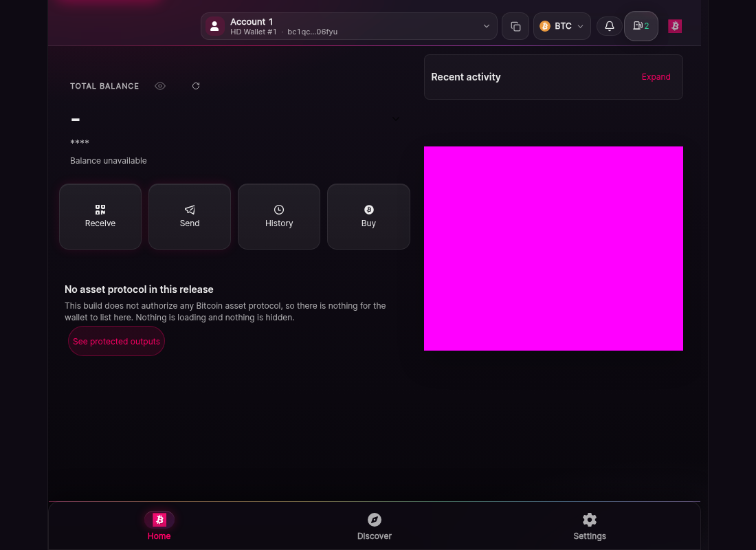The image size is (756, 550).
Task: Click the Recent activity heading
Action: [x=466, y=77]
